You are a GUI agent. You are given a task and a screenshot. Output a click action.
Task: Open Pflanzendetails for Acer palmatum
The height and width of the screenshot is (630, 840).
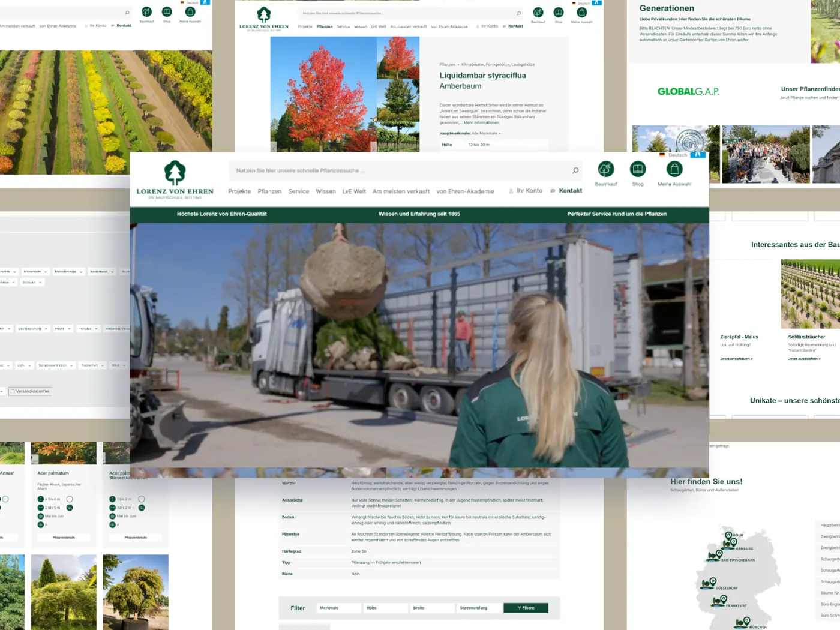tap(64, 538)
